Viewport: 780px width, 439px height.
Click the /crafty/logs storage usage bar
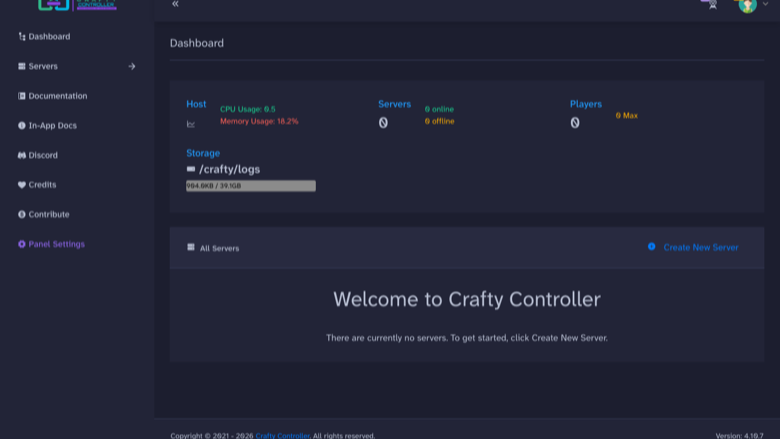click(x=251, y=185)
